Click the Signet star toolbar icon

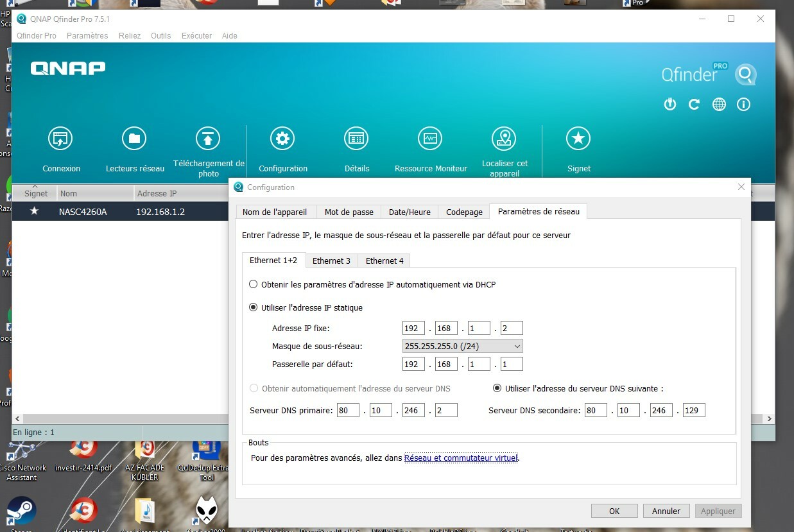coord(578,139)
